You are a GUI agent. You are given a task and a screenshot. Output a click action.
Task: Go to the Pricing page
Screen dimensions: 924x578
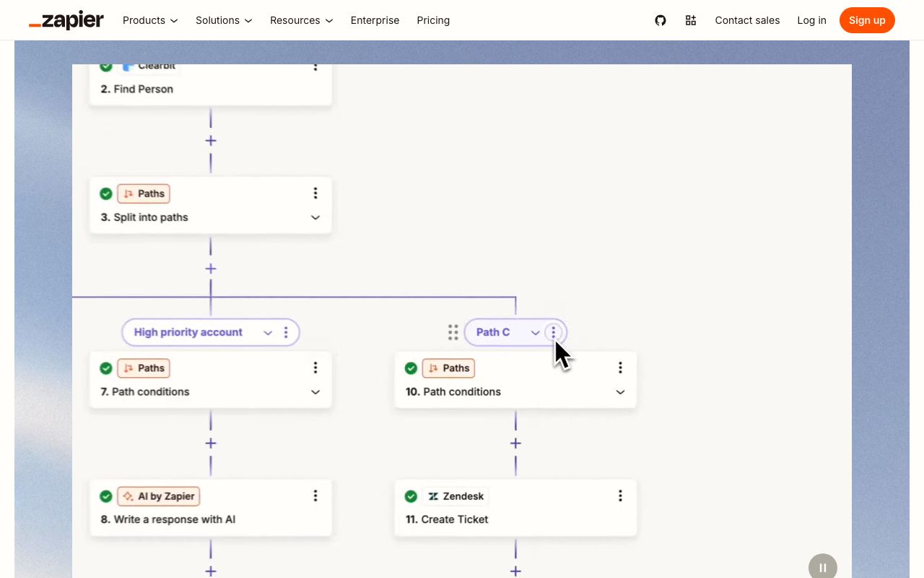[433, 20]
